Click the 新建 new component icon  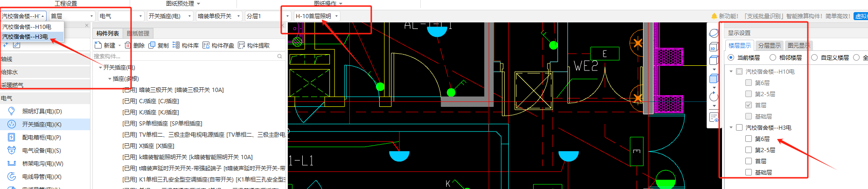(98, 45)
